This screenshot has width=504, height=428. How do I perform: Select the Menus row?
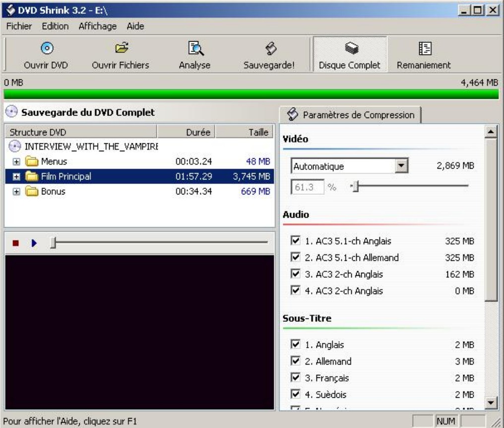coord(139,161)
